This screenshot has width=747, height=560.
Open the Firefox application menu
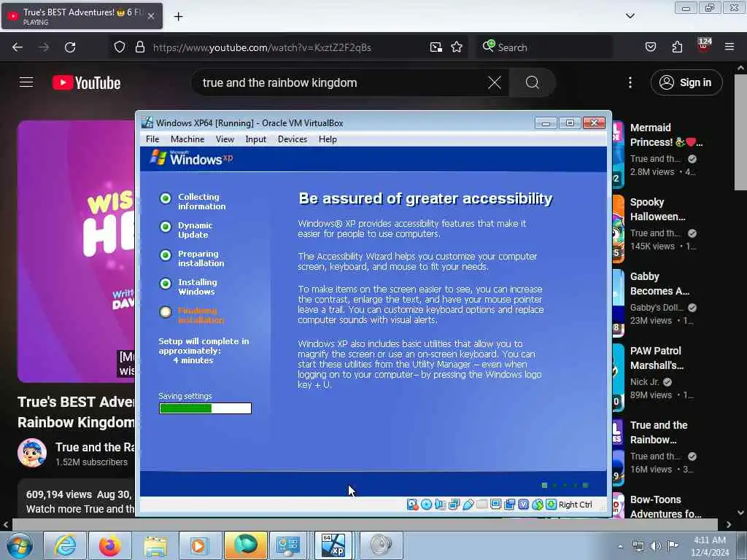(x=729, y=47)
